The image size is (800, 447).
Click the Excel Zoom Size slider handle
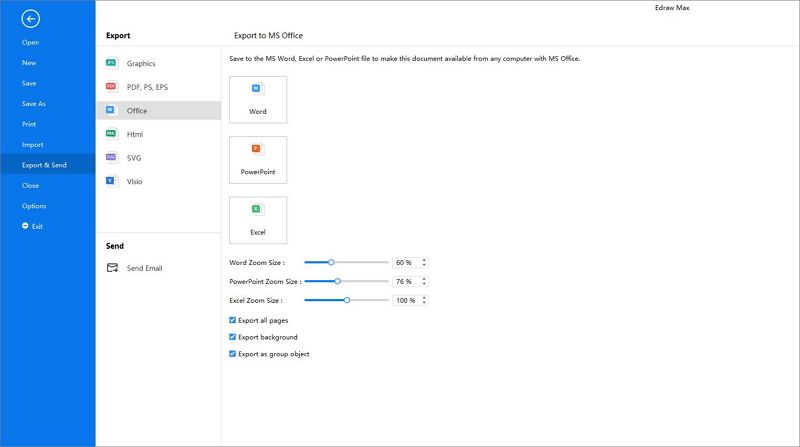point(347,300)
